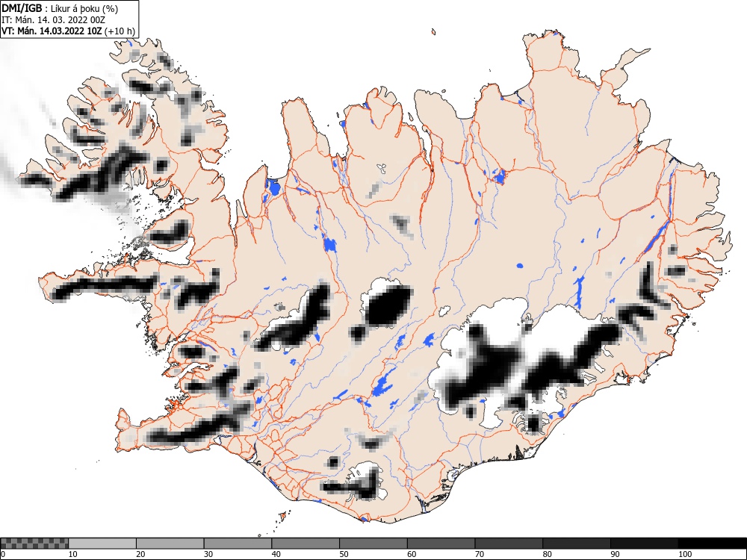The height and width of the screenshot is (560, 747).
Task: Select the 50–60 gray legend swatch
Action: tap(373, 544)
